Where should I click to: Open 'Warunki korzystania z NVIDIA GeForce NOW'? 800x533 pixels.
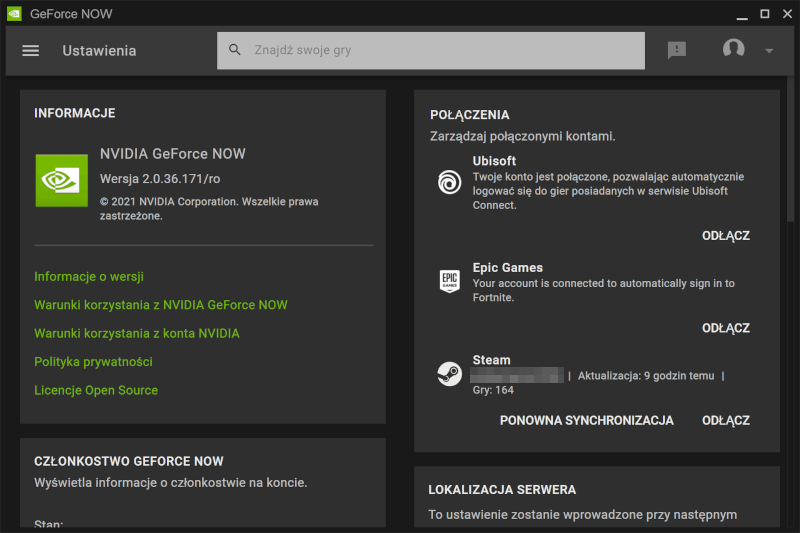161,305
